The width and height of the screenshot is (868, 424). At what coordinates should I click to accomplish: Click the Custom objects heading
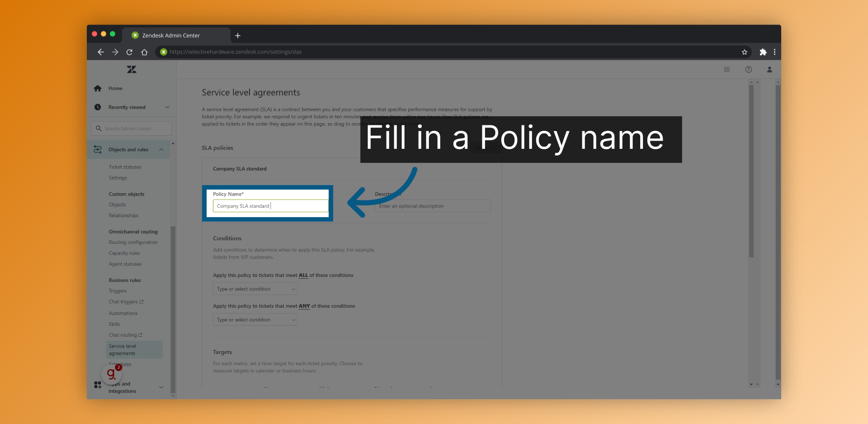coord(127,194)
